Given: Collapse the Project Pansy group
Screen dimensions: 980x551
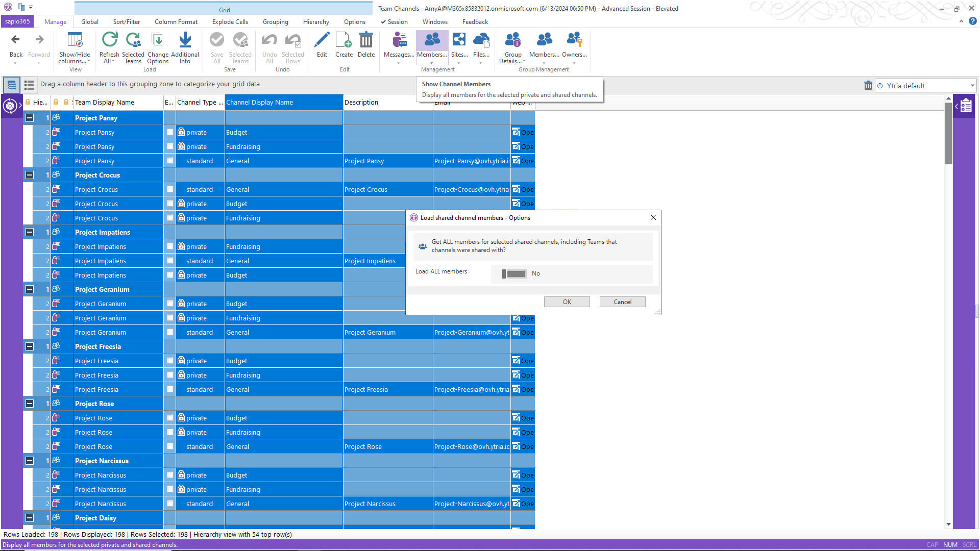Looking at the screenshot, I should pos(30,118).
